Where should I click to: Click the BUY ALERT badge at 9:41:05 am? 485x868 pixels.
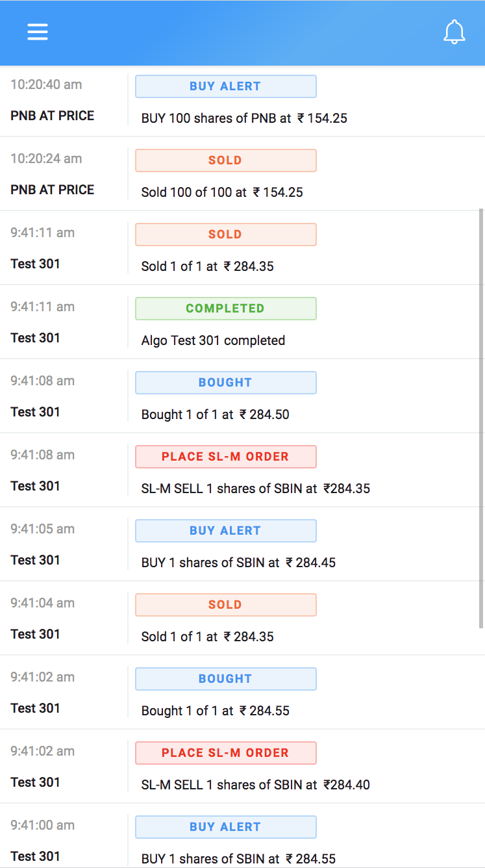(x=226, y=531)
